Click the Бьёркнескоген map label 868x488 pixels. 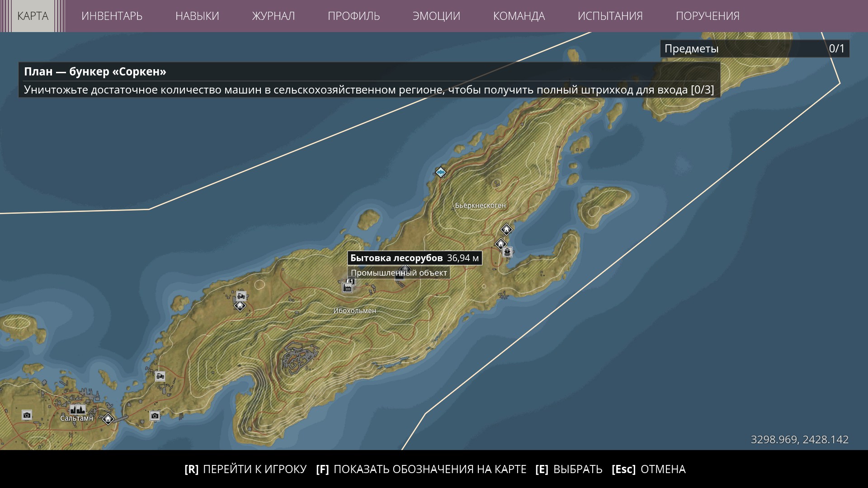pos(480,205)
